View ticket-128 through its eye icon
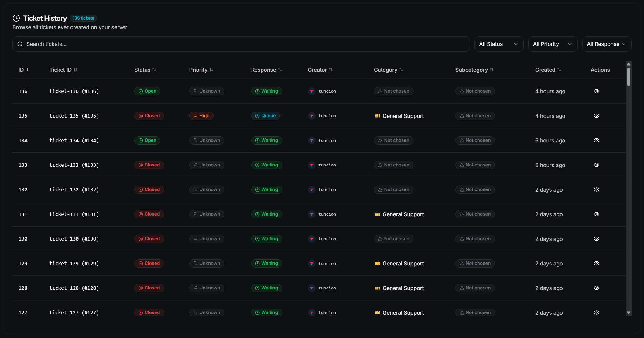Screen dimensions: 644x338 [x=596, y=288]
